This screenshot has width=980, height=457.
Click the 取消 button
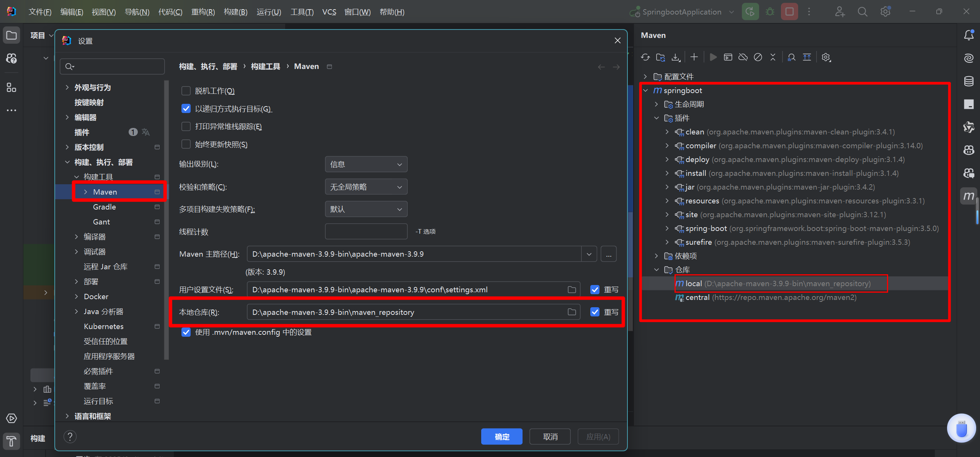[x=550, y=437]
